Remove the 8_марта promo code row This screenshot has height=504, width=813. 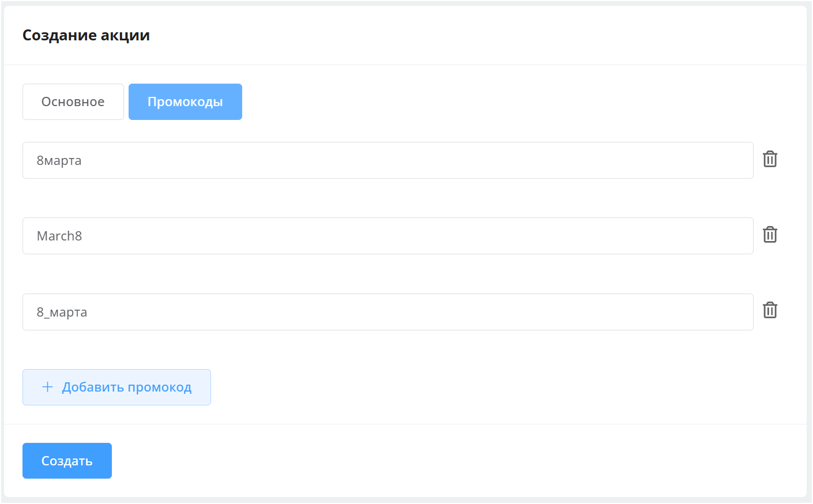(x=770, y=310)
